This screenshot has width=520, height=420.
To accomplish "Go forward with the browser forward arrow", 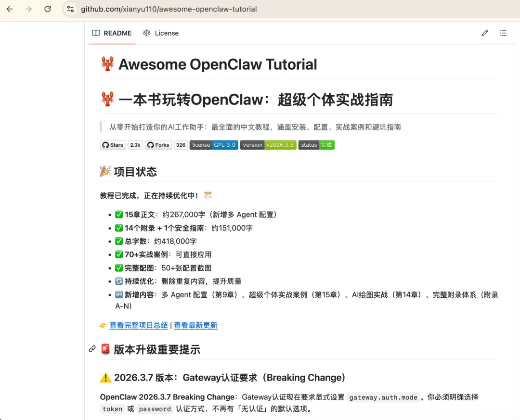I will pos(28,9).
